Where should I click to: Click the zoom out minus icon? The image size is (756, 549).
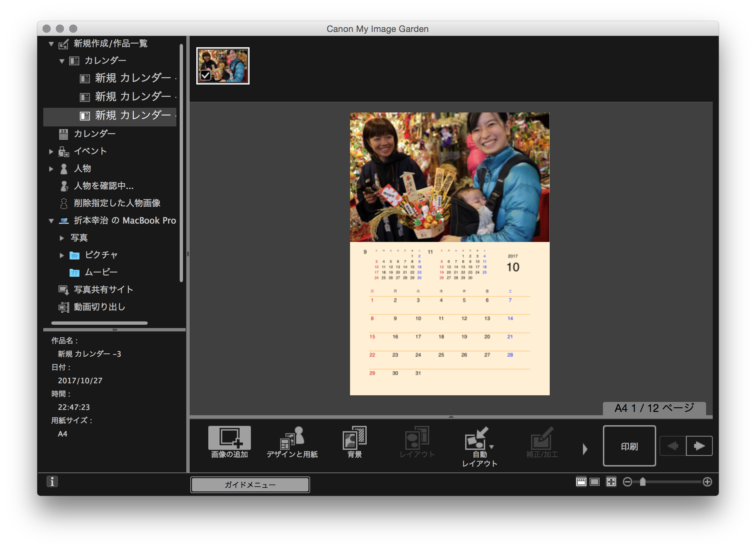coord(627,482)
